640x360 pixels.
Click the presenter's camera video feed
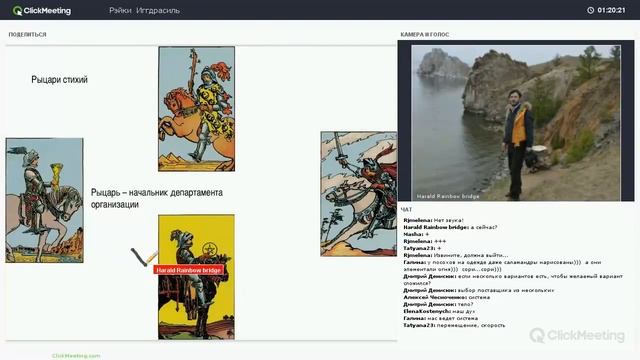(516, 123)
